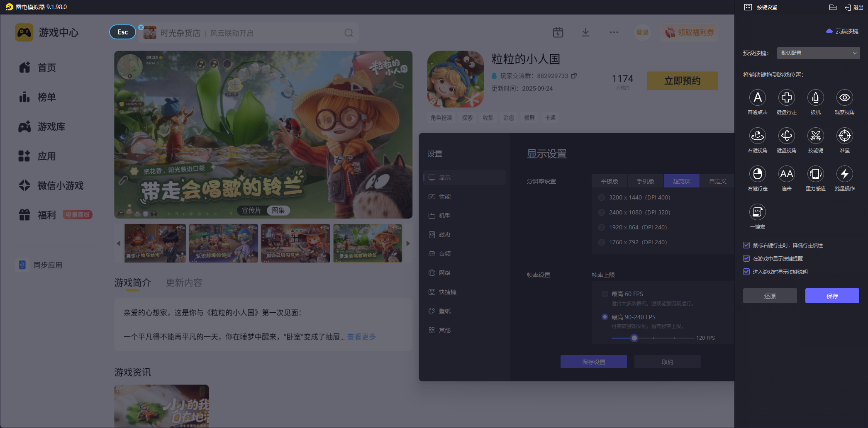Select the 3200 x 1440 resolution option
Screen dimensions: 868x428
point(601,197)
